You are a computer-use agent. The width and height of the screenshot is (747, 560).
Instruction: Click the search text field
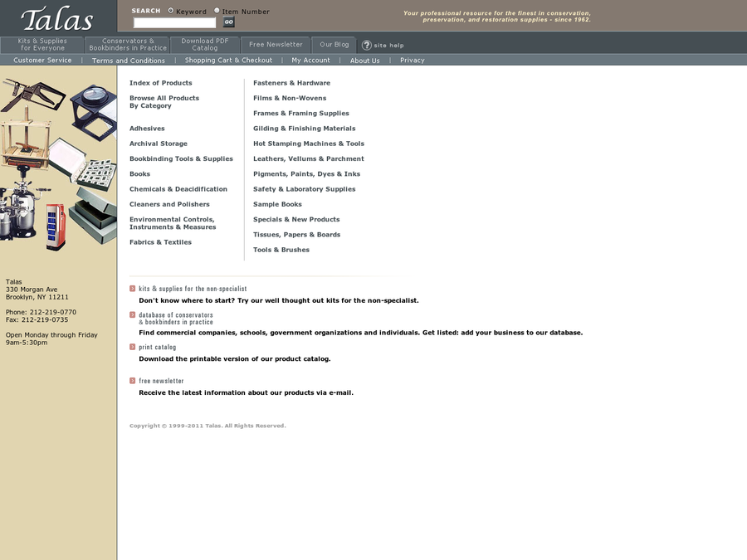click(174, 22)
